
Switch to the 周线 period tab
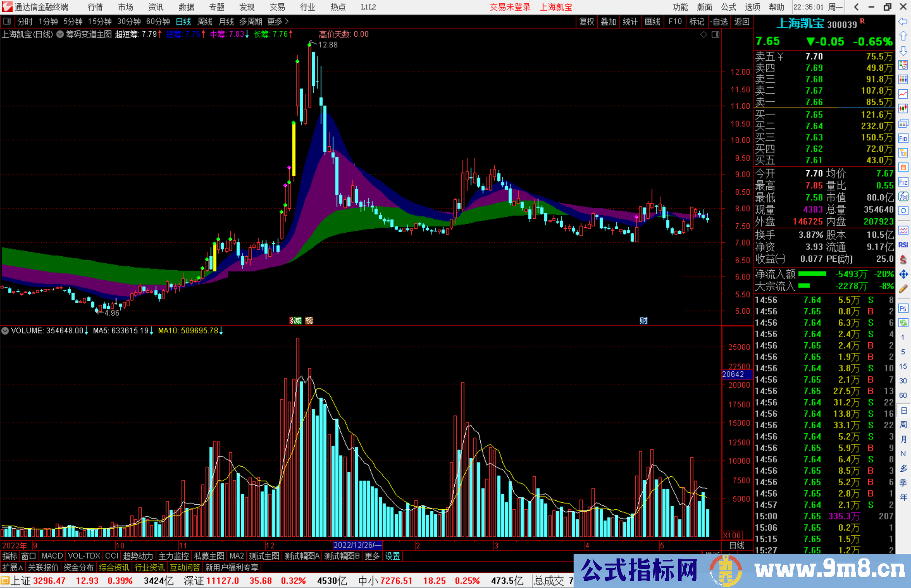(x=205, y=21)
